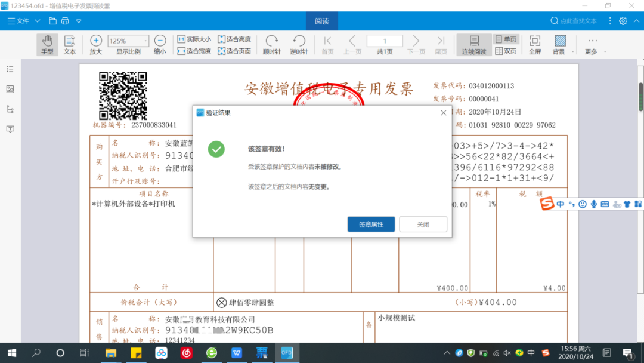
Task: Open the more (更多) tools menu
Action: 592,44
